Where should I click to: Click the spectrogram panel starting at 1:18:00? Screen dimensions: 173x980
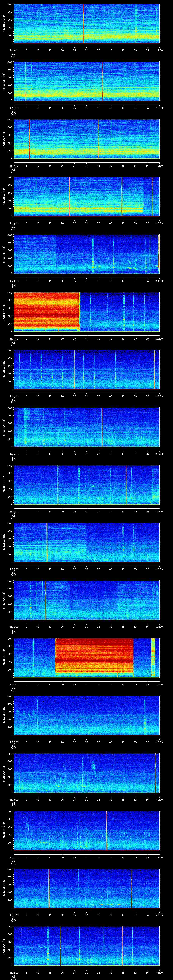click(86, 139)
